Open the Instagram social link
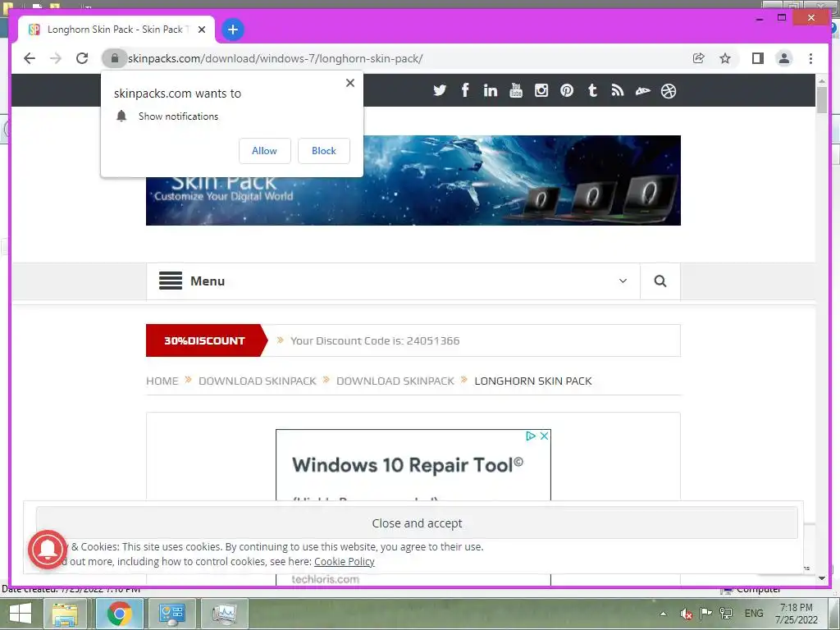 point(541,90)
